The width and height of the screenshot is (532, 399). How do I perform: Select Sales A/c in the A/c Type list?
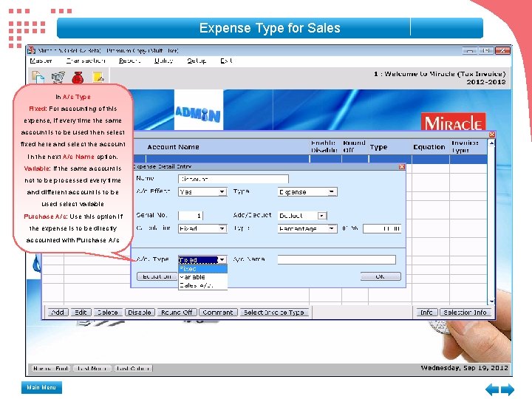[202, 285]
